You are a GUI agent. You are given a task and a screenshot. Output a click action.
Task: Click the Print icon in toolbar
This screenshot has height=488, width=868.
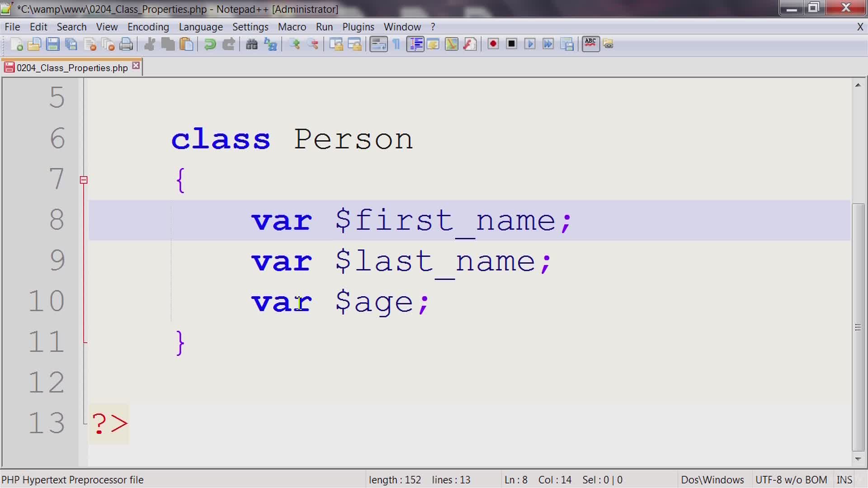[127, 44]
